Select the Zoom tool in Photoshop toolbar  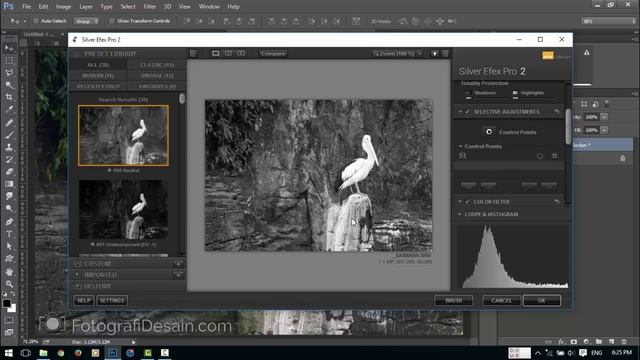[x=9, y=284]
